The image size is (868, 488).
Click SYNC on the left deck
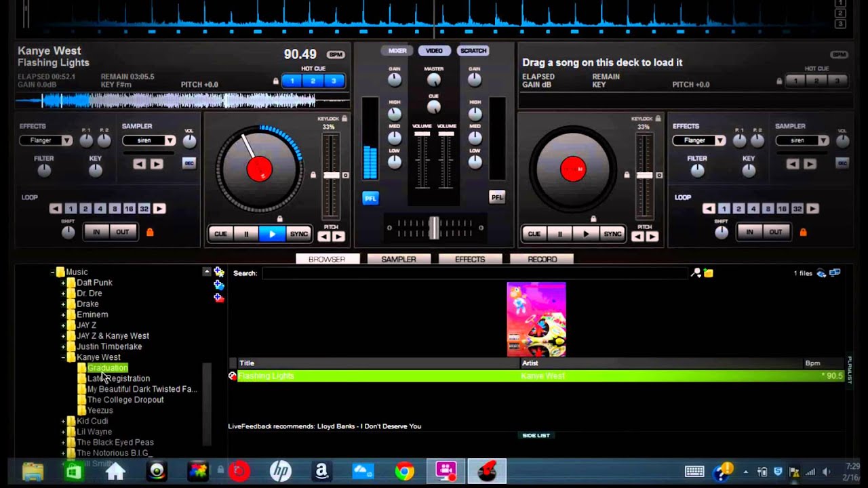click(299, 234)
